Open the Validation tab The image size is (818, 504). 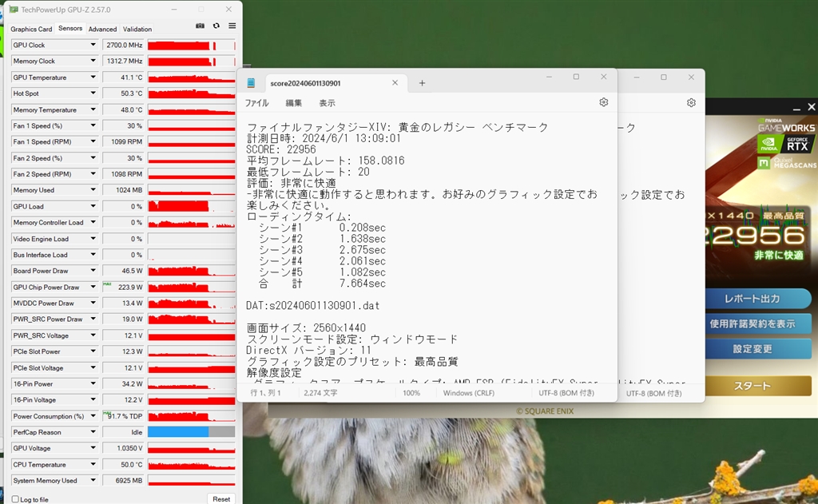click(x=137, y=30)
